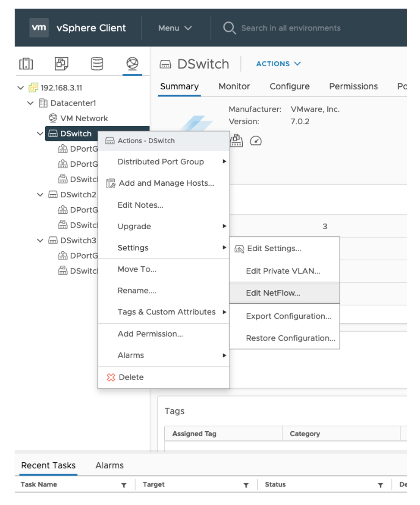The image size is (420, 505).
Task: Click uplink icon under DSwitch3
Action: (63, 271)
